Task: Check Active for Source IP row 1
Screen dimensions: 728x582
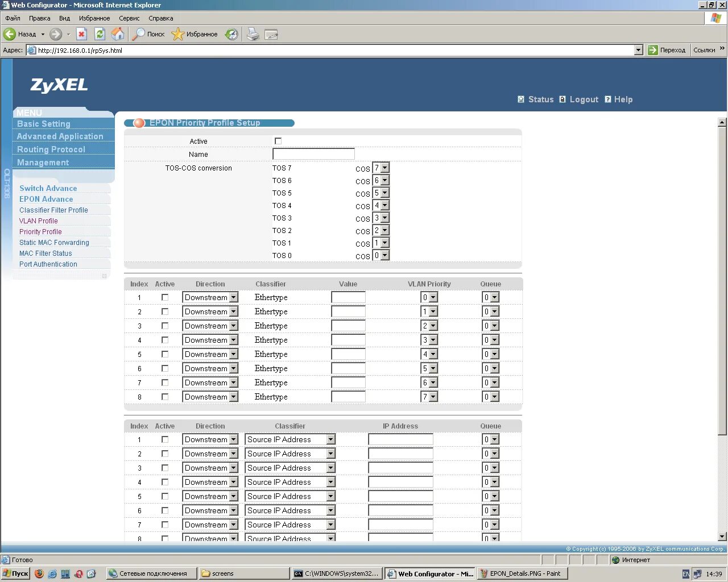Action: 165,439
